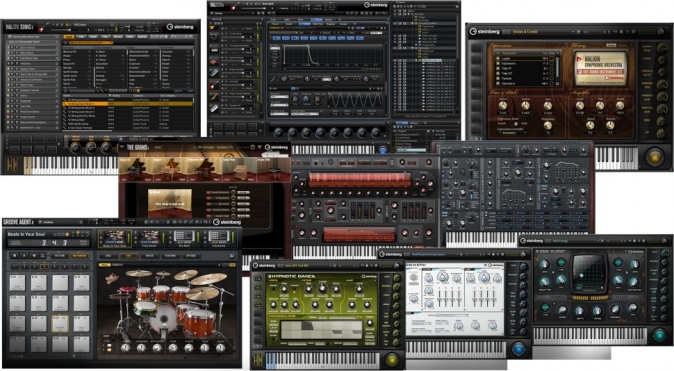Click the glowing yellow sphere in Symphonic Orchestra
The image size is (674, 371).
[x=654, y=158]
